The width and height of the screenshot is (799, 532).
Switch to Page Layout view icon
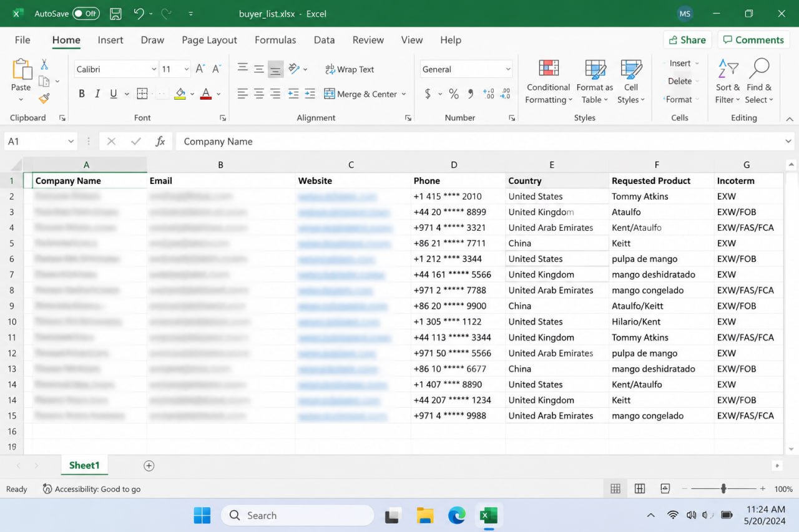click(x=640, y=489)
